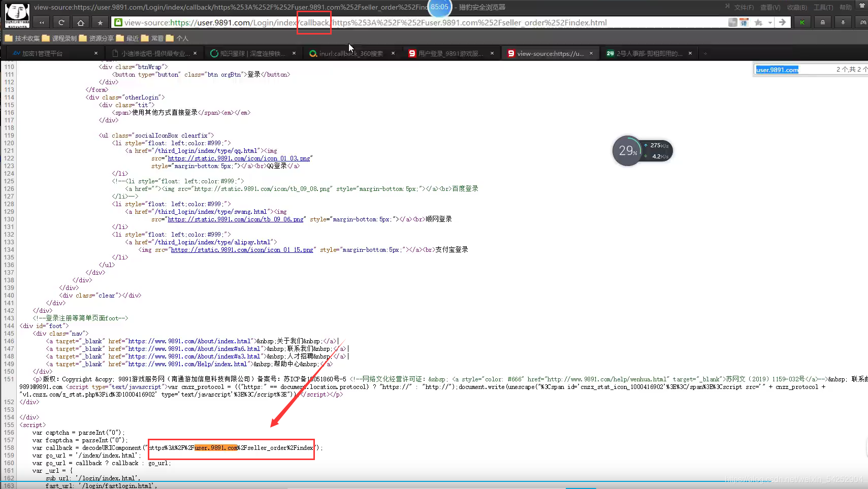Viewport: 868px width, 489px height.
Task: Switch to the 知识星球 tab
Action: [252, 53]
